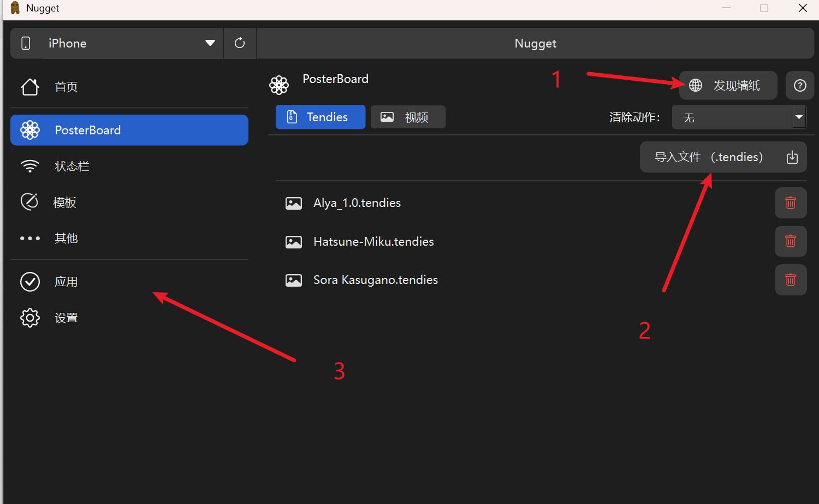Delete Hatsune-Miku.tendies with trash icon

[x=791, y=241]
